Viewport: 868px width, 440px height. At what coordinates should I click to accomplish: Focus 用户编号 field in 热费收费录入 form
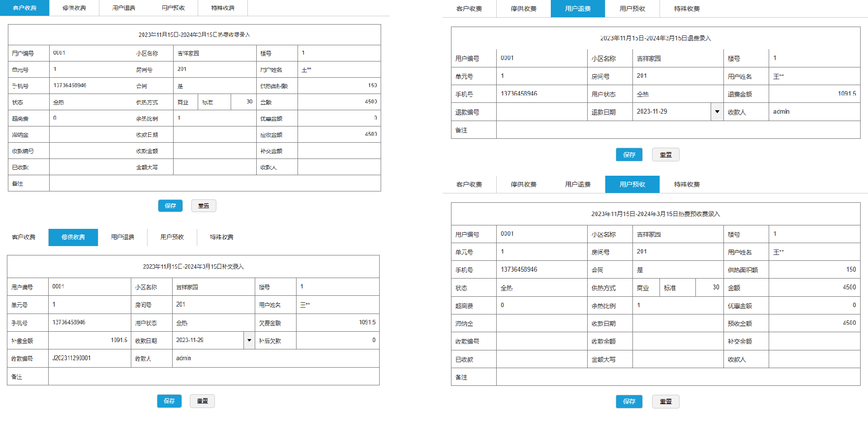tap(90, 53)
